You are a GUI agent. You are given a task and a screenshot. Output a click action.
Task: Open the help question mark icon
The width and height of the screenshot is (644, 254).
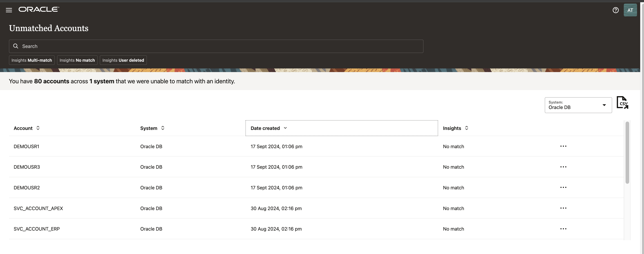(615, 10)
